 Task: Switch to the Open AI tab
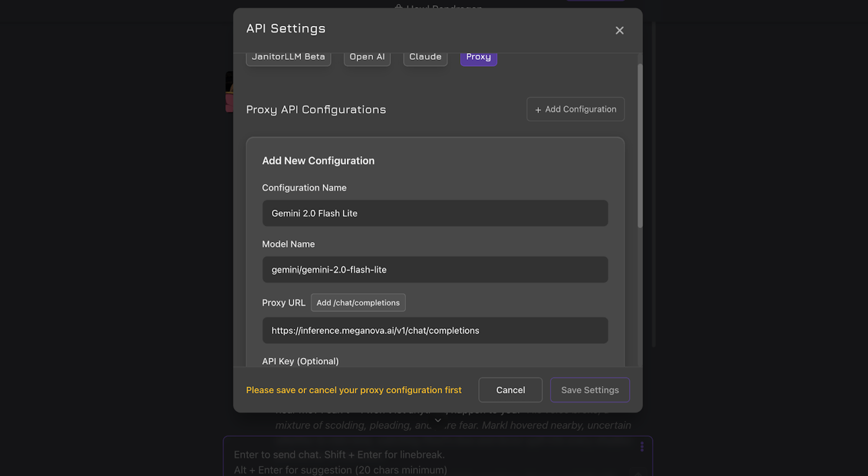point(367,56)
